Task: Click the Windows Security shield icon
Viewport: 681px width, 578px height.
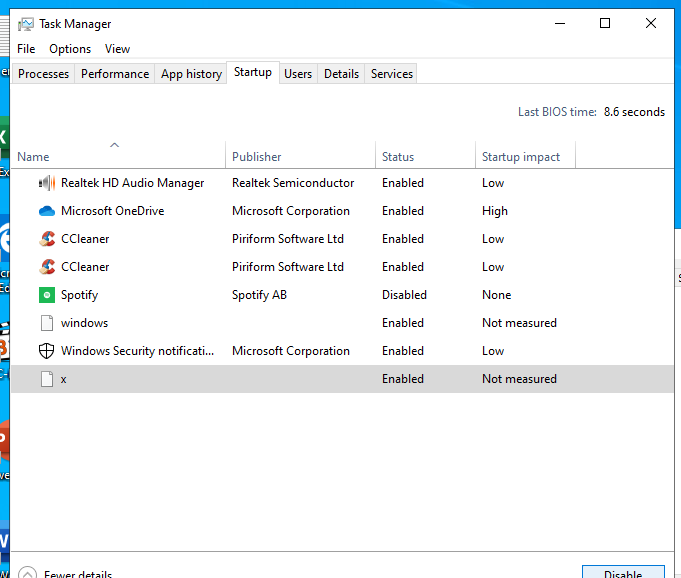Action: 46,351
